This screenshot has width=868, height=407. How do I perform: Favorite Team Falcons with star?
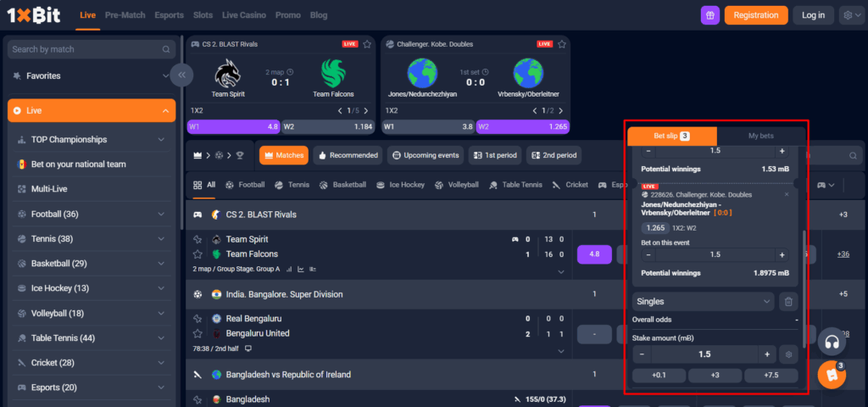tap(197, 254)
